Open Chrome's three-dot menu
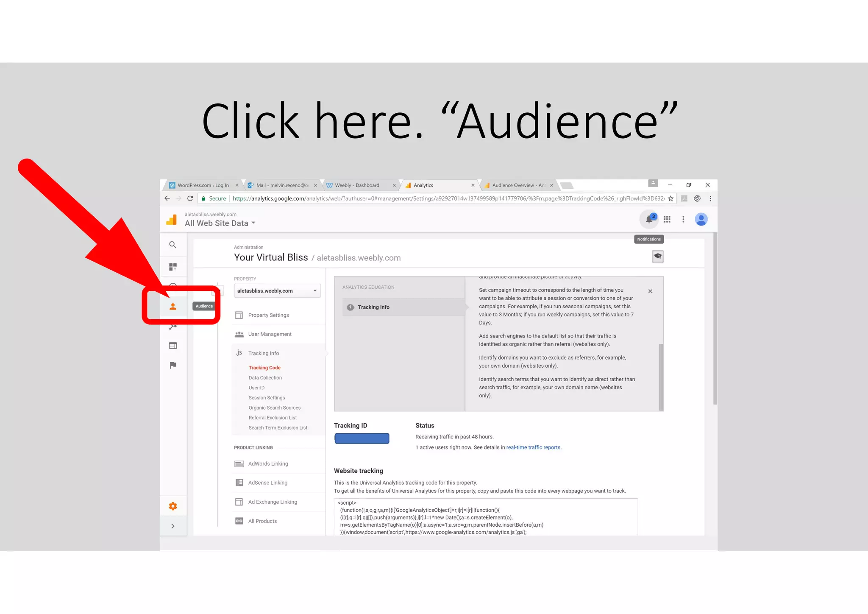 [710, 198]
